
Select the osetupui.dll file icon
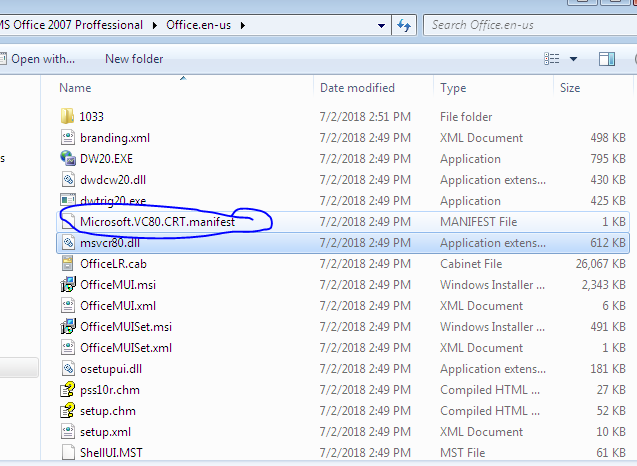click(67, 368)
